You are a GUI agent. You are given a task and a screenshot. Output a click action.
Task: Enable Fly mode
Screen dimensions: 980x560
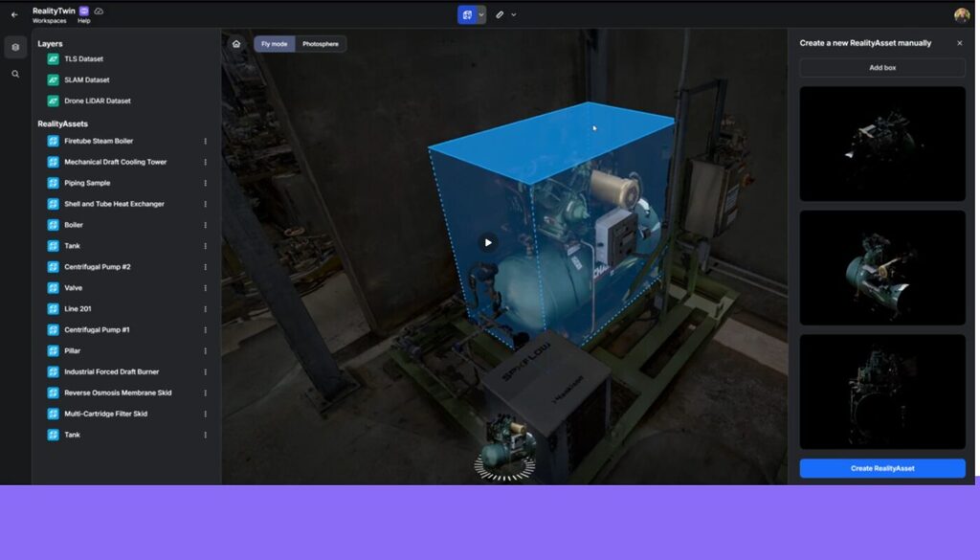275,43
